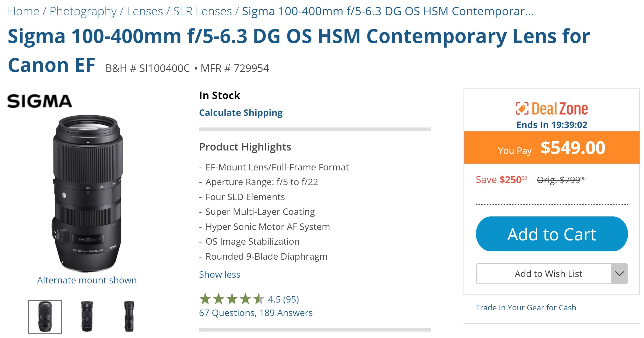Navigate to Photography breadcrumb
644x338 pixels.
coord(83,11)
